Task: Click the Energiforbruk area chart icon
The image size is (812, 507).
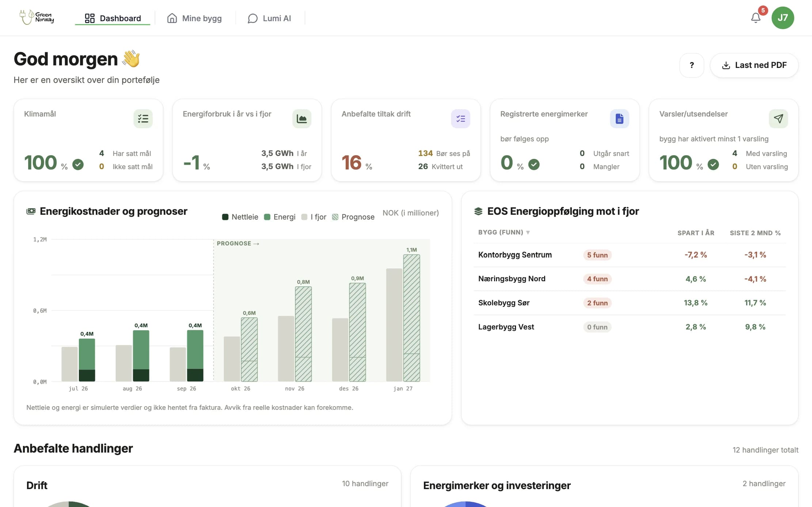Action: [x=301, y=118]
